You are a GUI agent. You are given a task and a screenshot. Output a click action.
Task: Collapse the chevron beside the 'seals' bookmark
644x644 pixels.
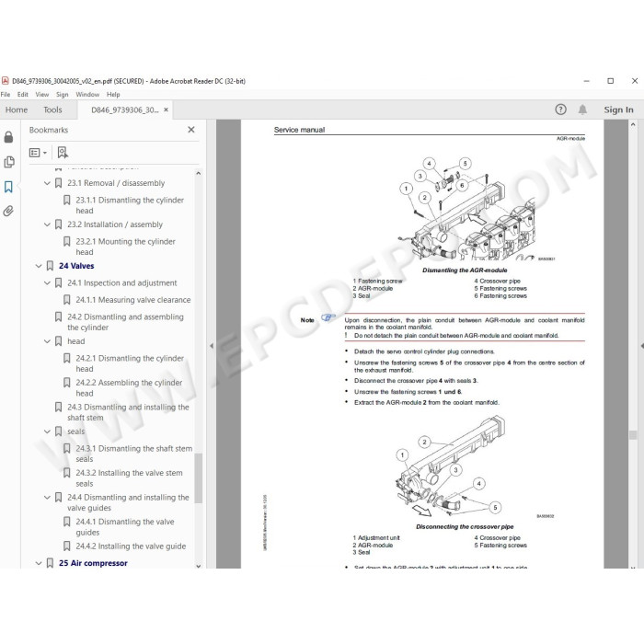[x=47, y=431]
